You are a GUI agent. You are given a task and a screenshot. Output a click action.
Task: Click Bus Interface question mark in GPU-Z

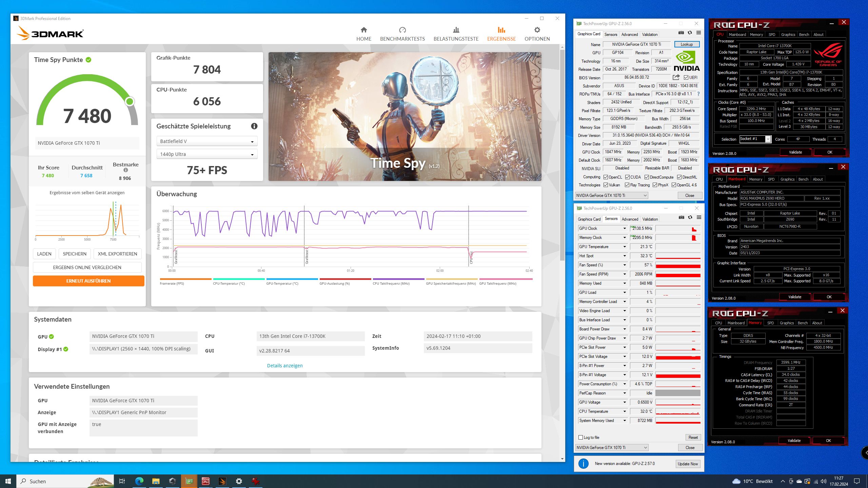(x=698, y=94)
